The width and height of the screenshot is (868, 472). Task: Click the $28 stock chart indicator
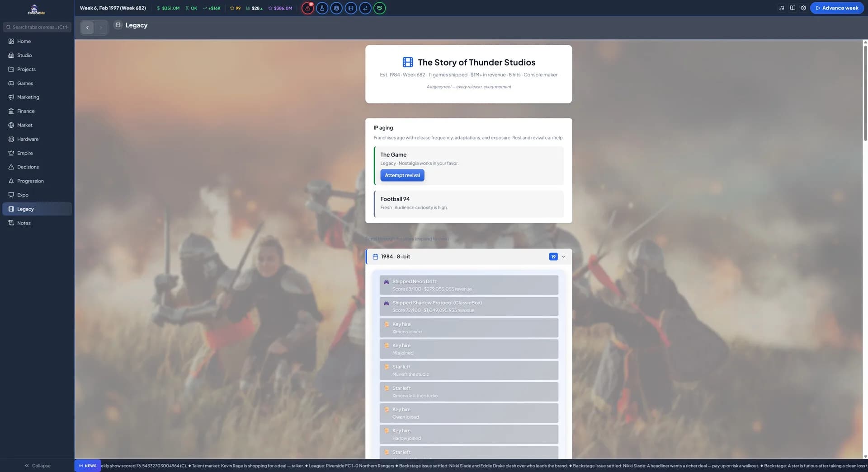[255, 8]
